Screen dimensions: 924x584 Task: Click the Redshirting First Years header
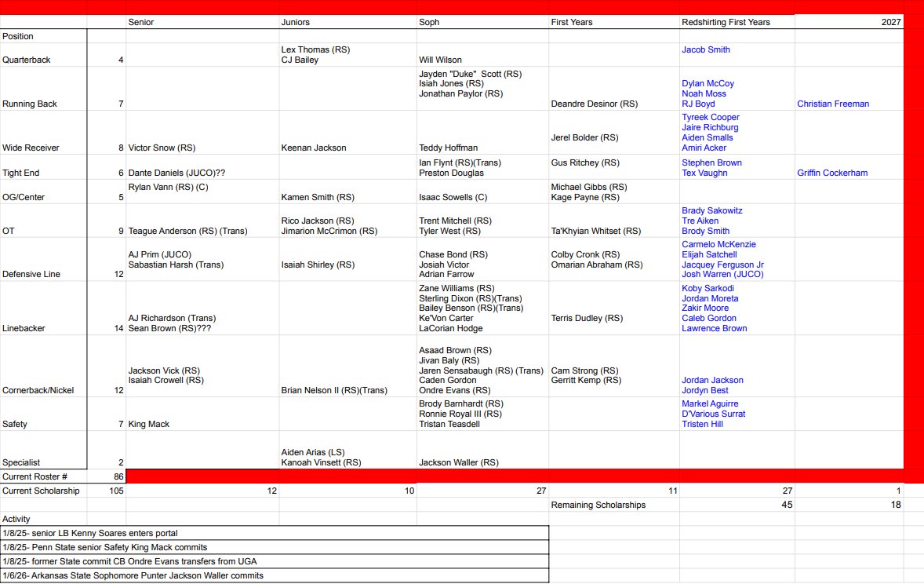[x=725, y=22]
